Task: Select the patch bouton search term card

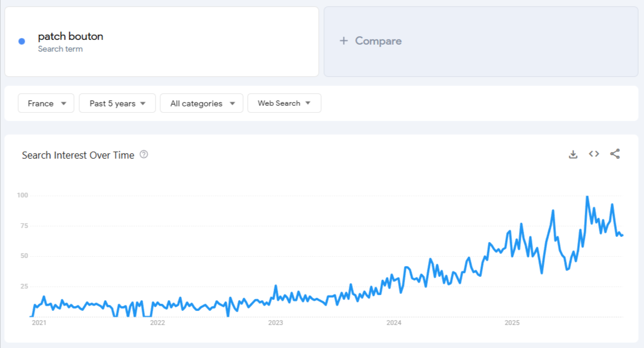Action: click(x=161, y=41)
